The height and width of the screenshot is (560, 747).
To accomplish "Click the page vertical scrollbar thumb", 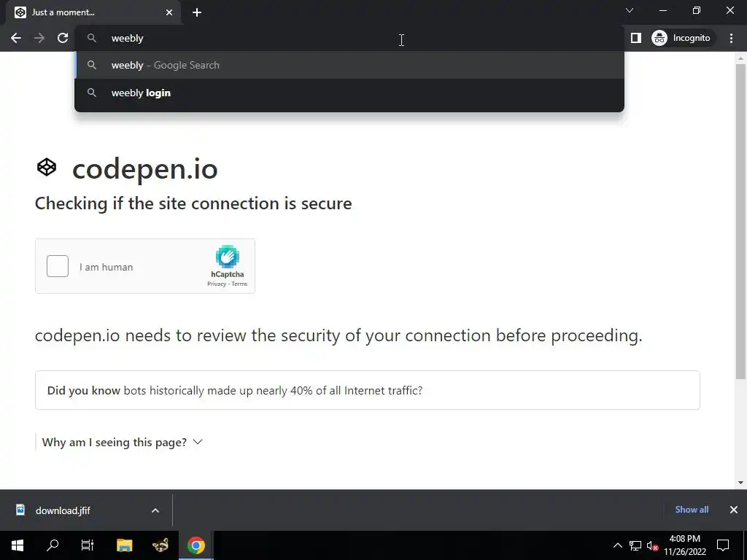I will tap(740, 222).
